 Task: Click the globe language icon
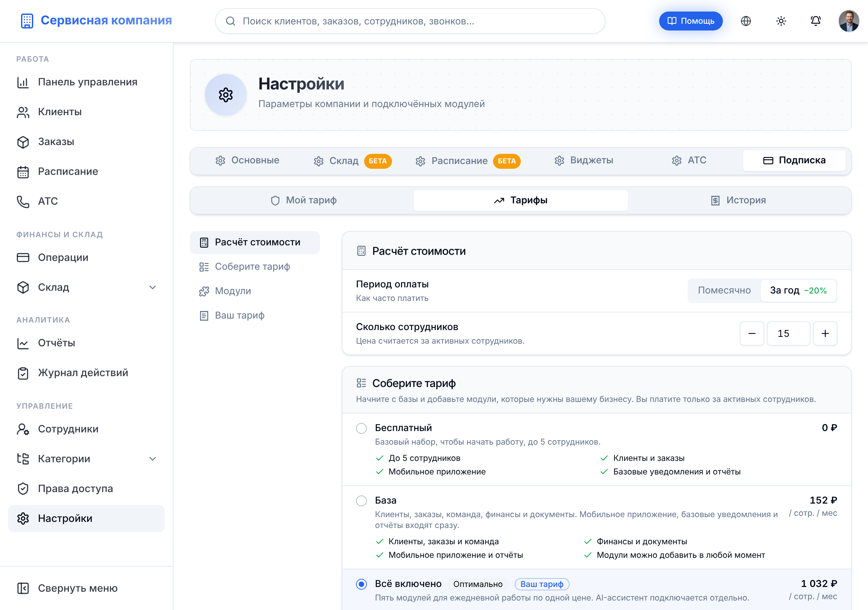tap(746, 21)
